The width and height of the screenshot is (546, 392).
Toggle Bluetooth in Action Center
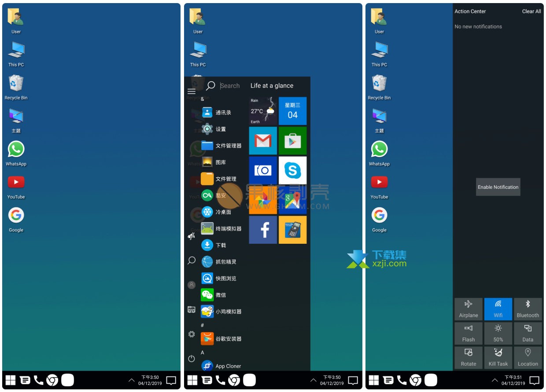pos(528,309)
